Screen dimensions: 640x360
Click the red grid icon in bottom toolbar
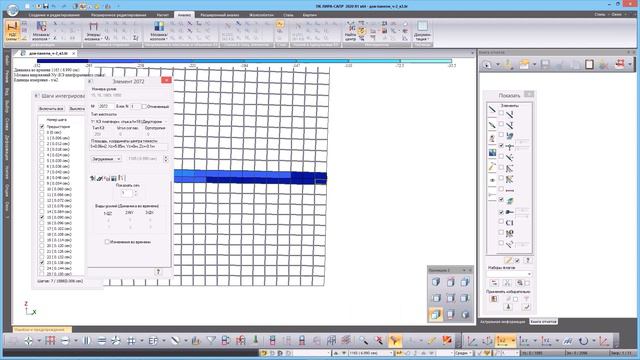(51, 340)
